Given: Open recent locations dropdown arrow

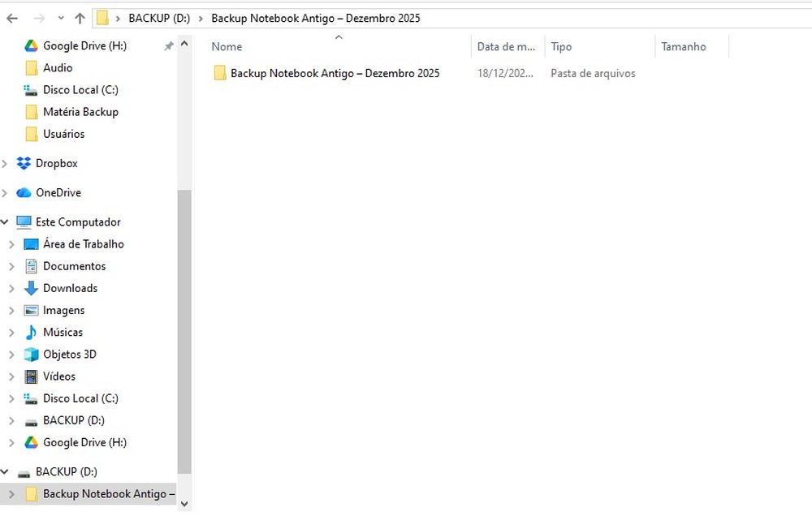Looking at the screenshot, I should [61, 18].
